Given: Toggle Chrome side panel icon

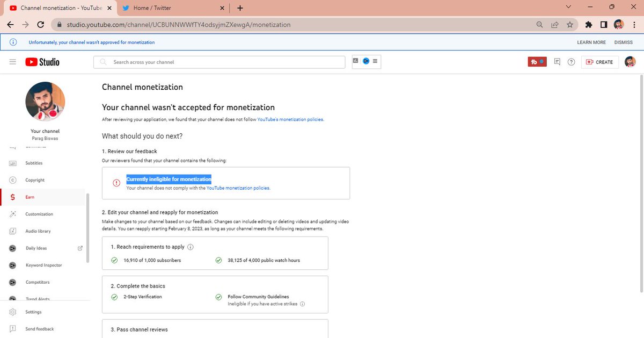Looking at the screenshot, I should pos(604,25).
